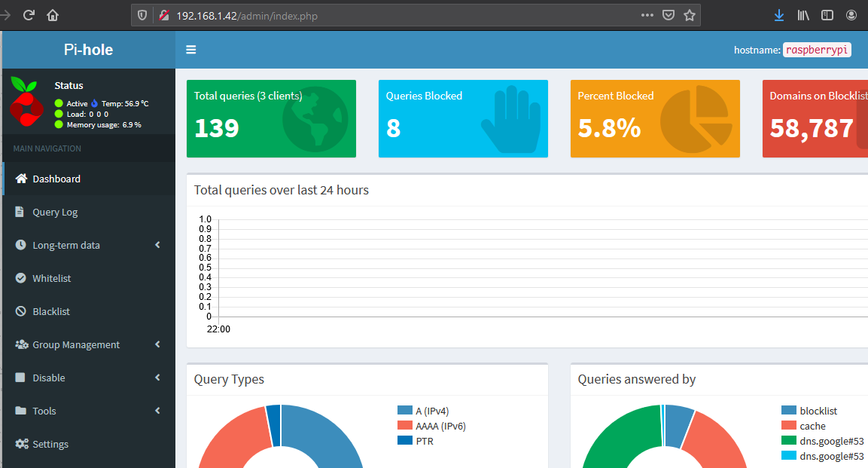
Task: Open the Firefox downloads arrow icon
Action: [779, 15]
